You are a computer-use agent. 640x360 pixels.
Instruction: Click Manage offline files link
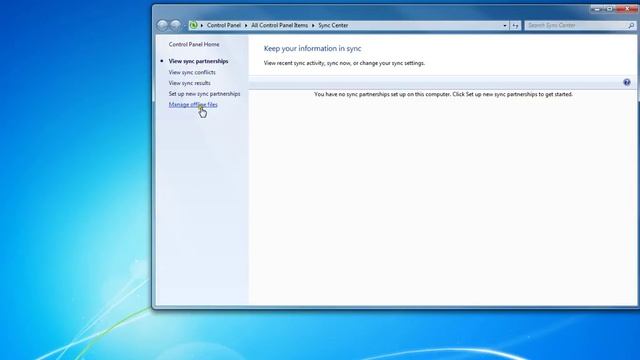[x=193, y=105]
